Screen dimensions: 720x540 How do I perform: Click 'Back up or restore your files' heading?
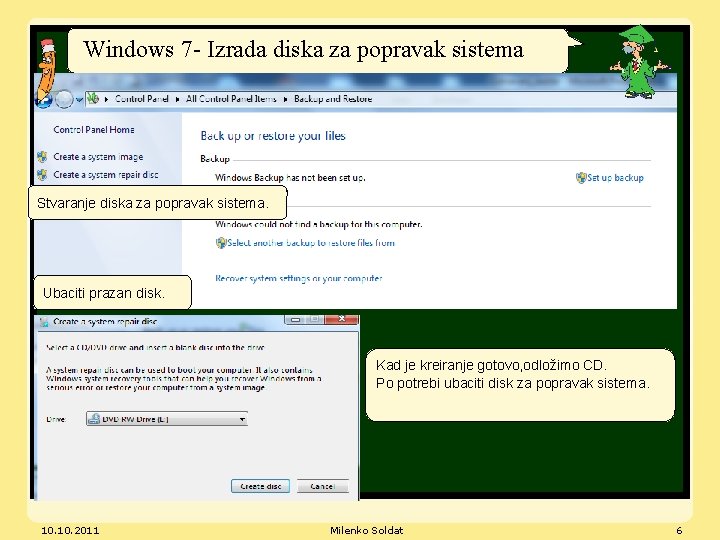273,136
